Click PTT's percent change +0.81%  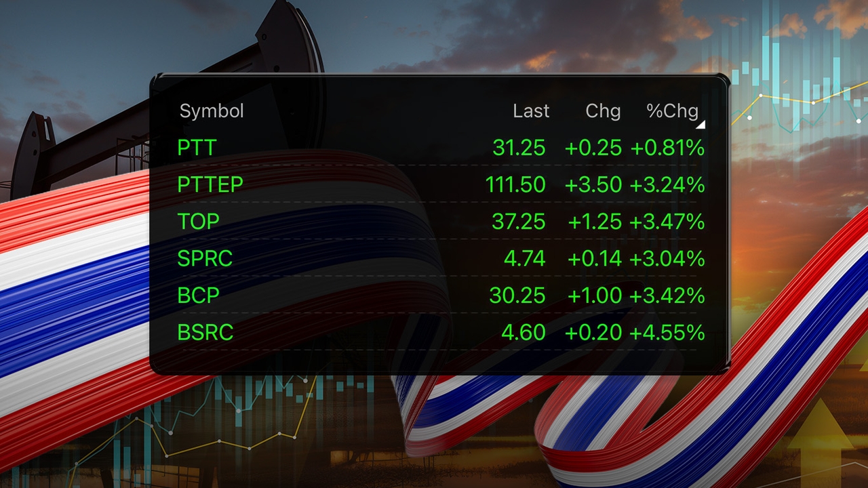[667, 148]
